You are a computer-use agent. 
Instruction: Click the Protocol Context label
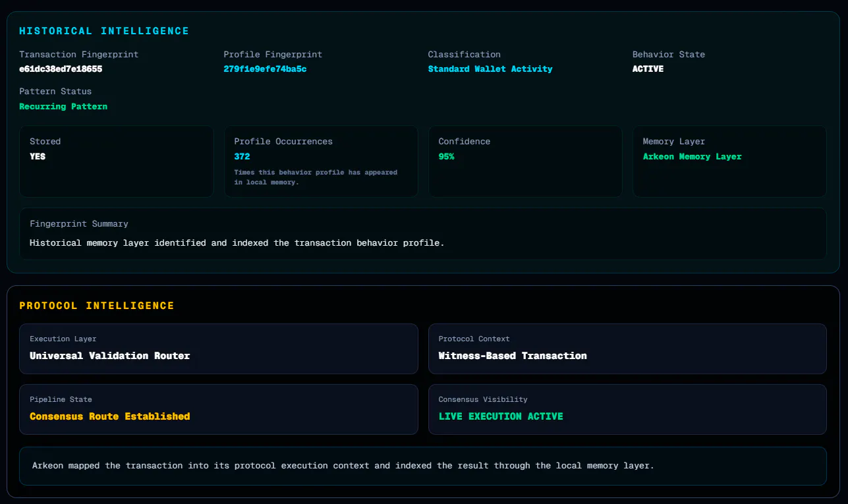click(x=474, y=339)
